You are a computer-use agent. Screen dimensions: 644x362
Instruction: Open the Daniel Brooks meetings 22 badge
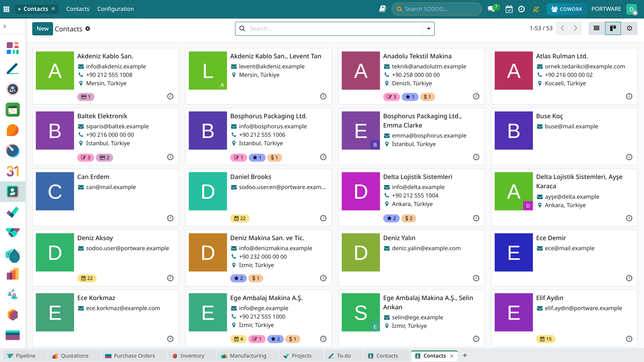pos(240,218)
